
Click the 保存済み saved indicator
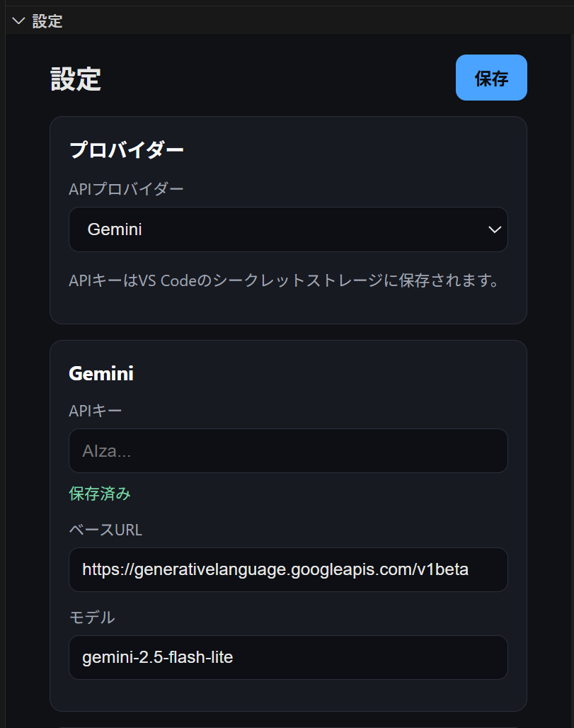99,494
